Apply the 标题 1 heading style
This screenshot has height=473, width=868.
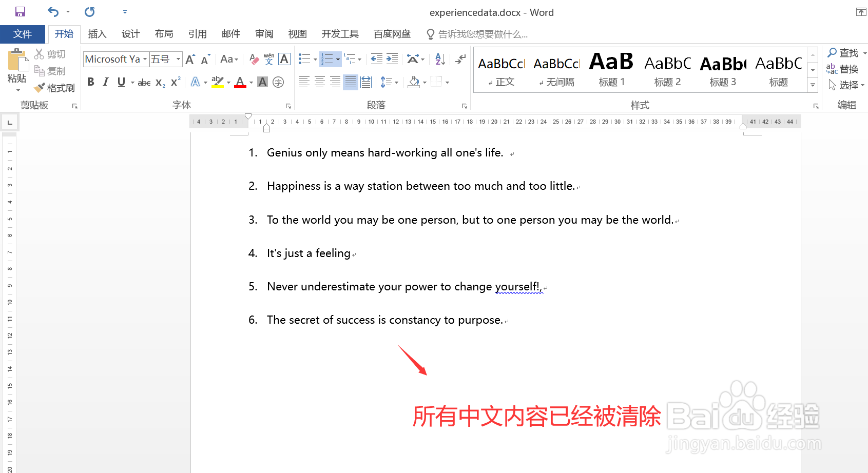point(611,70)
